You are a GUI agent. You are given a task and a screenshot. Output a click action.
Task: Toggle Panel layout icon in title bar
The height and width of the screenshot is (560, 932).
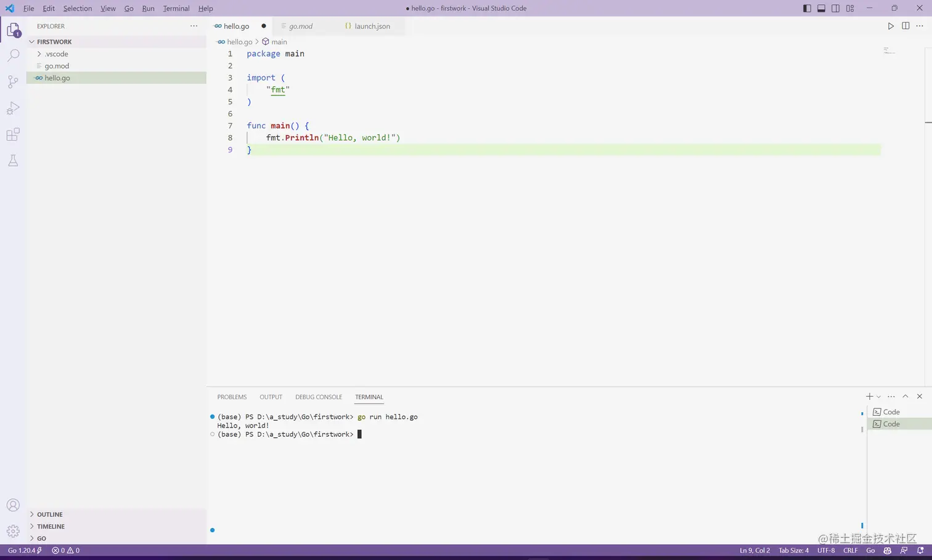(821, 8)
